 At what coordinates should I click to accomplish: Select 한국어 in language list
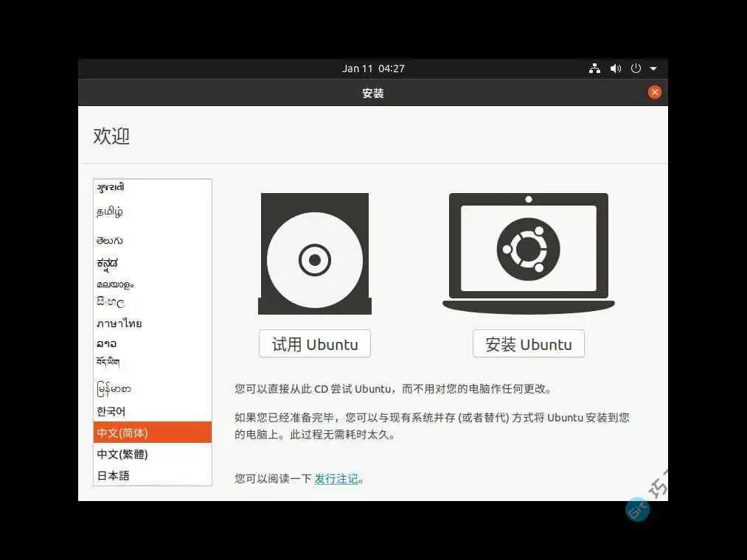point(153,411)
